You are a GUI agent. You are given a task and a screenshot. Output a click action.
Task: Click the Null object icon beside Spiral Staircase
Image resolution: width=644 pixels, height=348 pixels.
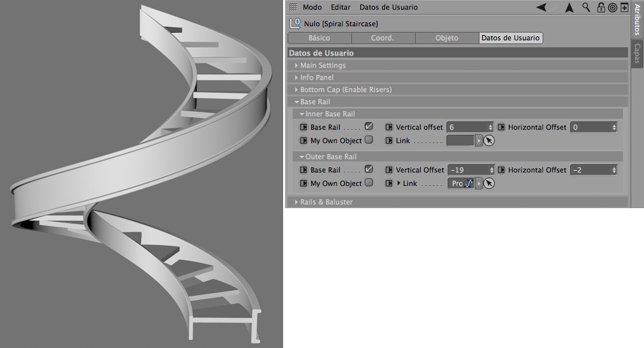295,24
